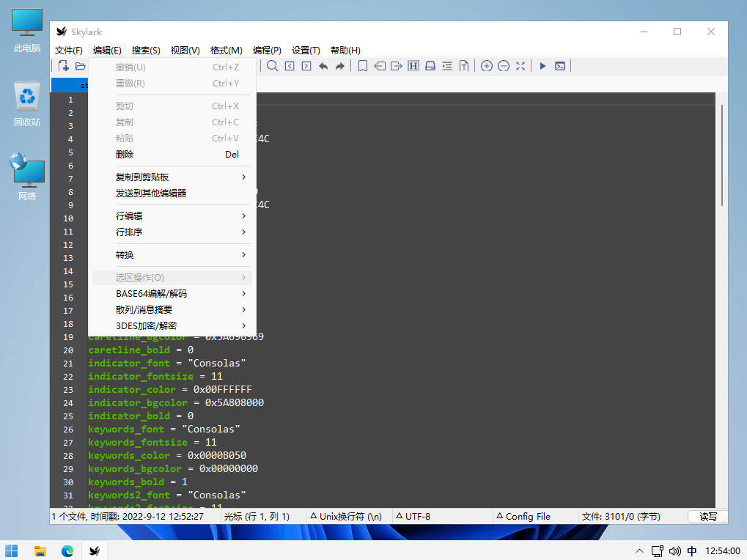This screenshot has width=747, height=560.
Task: Click the eraser-shaped toolbar icon
Action: coord(430,66)
